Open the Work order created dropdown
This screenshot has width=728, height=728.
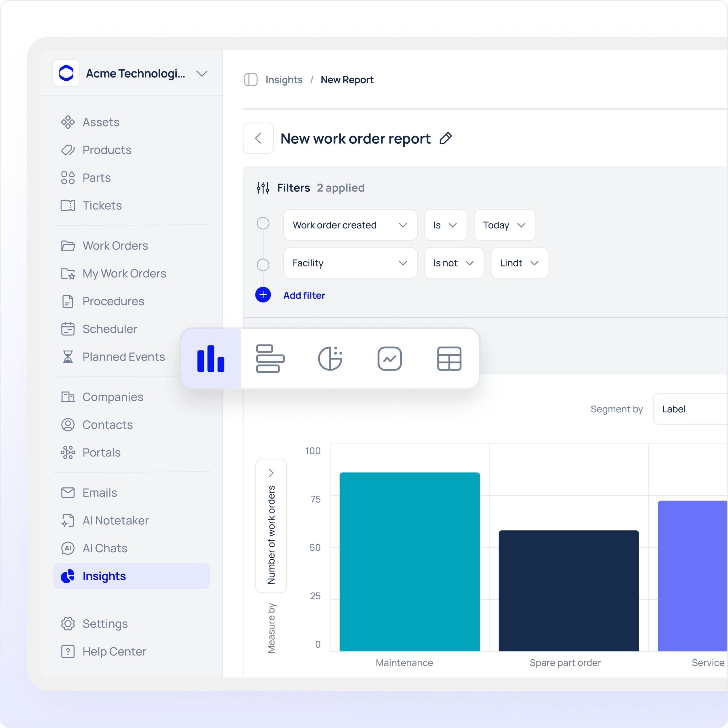coord(350,225)
